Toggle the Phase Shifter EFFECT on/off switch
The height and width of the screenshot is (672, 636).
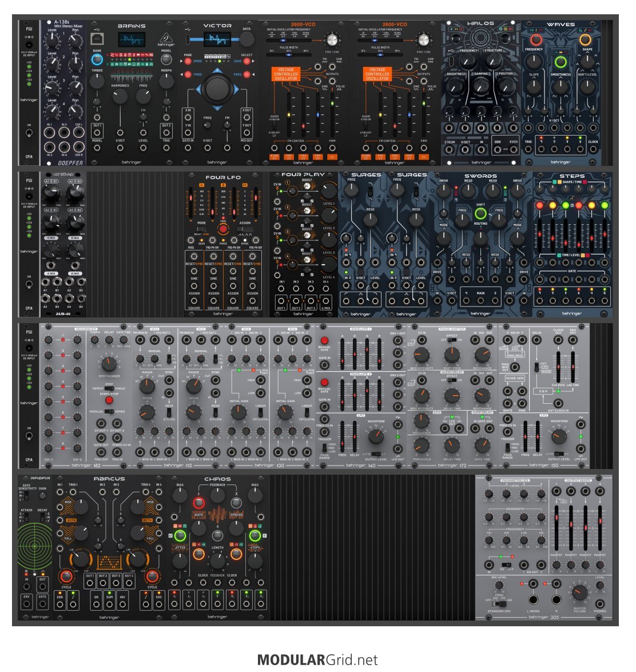coord(452,340)
